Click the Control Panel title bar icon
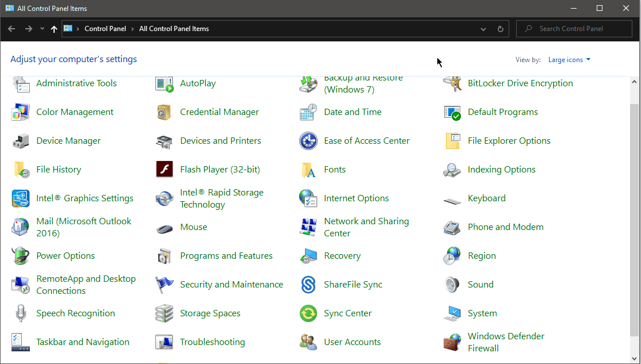Screen dimensions: 641x364 pyautogui.click(x=9, y=8)
